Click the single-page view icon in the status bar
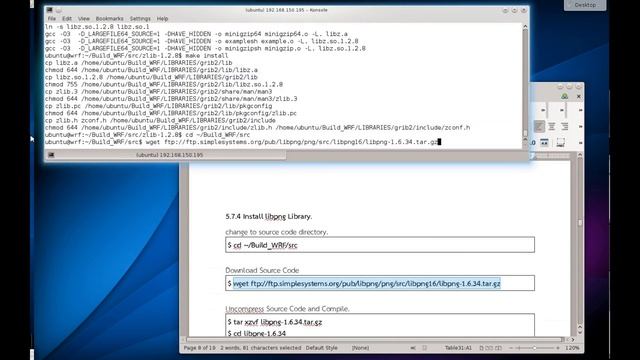640x360 pixels. (482, 348)
